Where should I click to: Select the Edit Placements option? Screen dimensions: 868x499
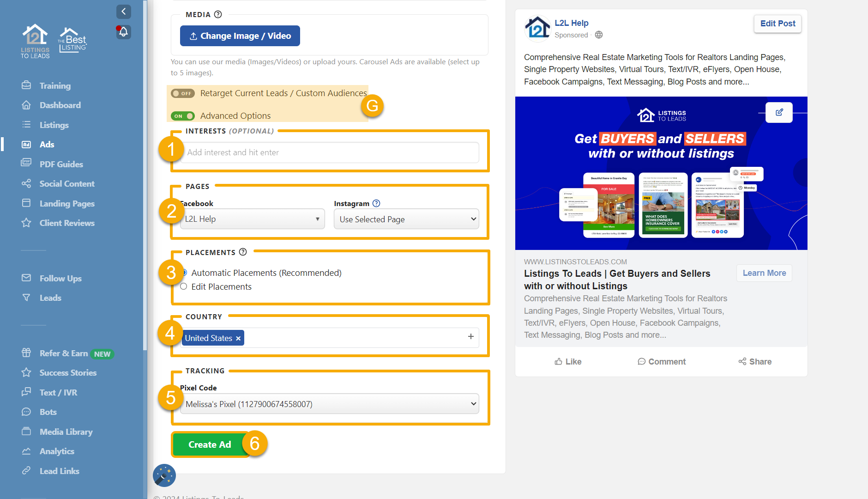pyautogui.click(x=183, y=286)
